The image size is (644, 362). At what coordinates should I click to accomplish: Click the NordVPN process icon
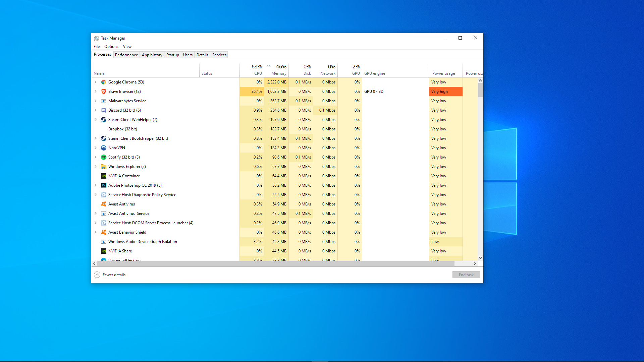(104, 148)
